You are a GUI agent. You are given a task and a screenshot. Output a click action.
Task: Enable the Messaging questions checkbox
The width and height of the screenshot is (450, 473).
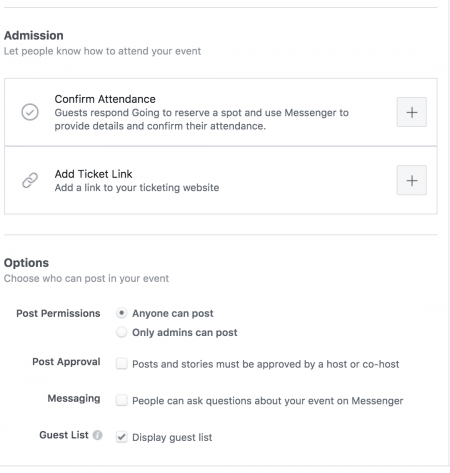click(x=121, y=400)
